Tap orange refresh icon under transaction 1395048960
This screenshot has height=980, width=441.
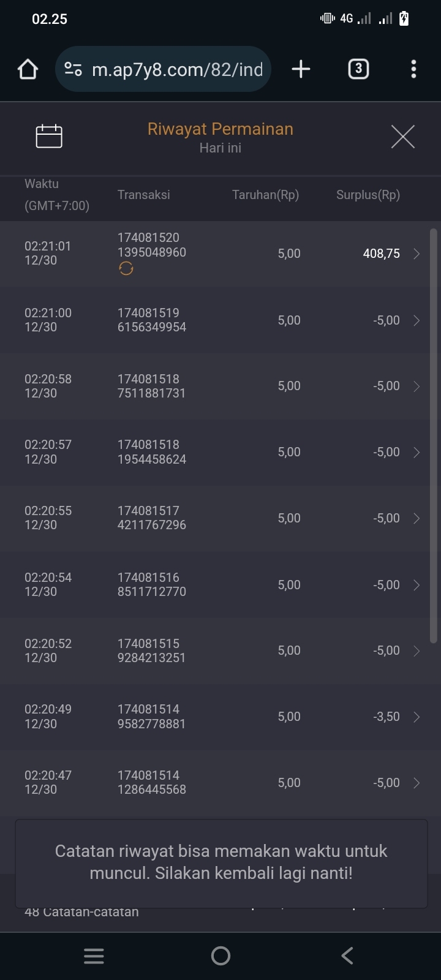coord(126,269)
